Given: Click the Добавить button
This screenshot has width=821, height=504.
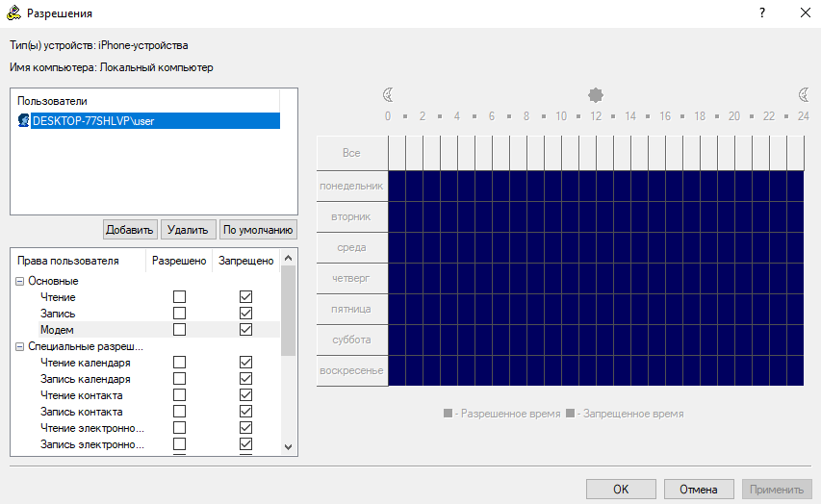Looking at the screenshot, I should [x=130, y=230].
